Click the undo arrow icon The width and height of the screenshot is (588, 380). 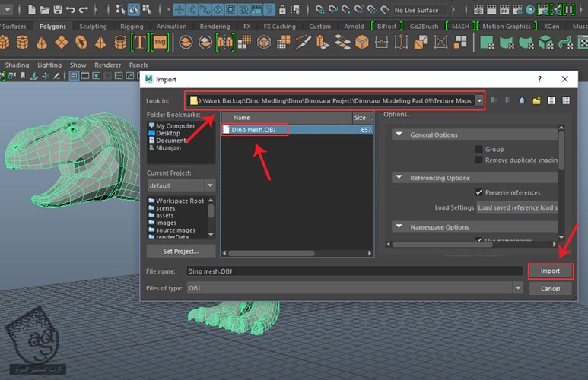point(71,10)
